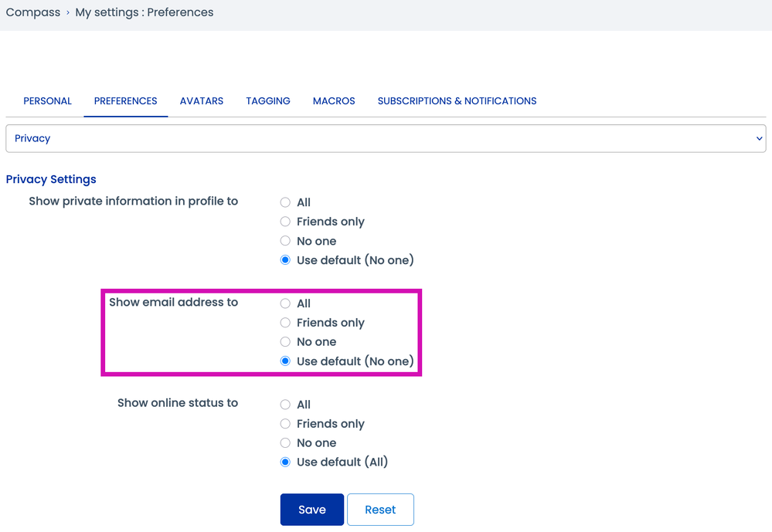
Task: Open the Macros tab
Action: click(x=334, y=101)
